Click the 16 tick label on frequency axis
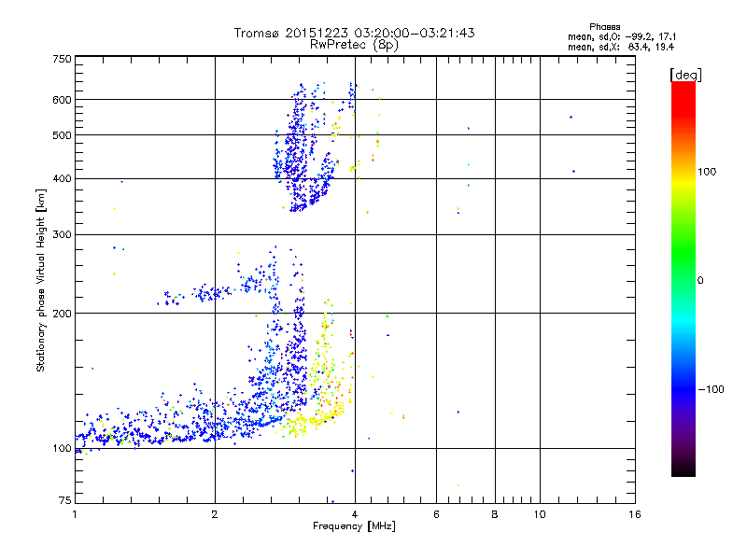747x560 pixels. (633, 514)
